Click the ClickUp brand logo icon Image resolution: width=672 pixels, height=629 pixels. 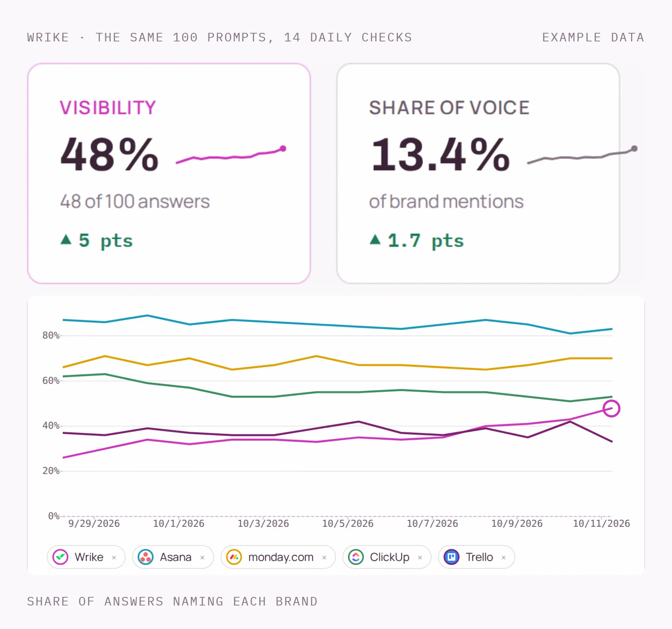[356, 557]
